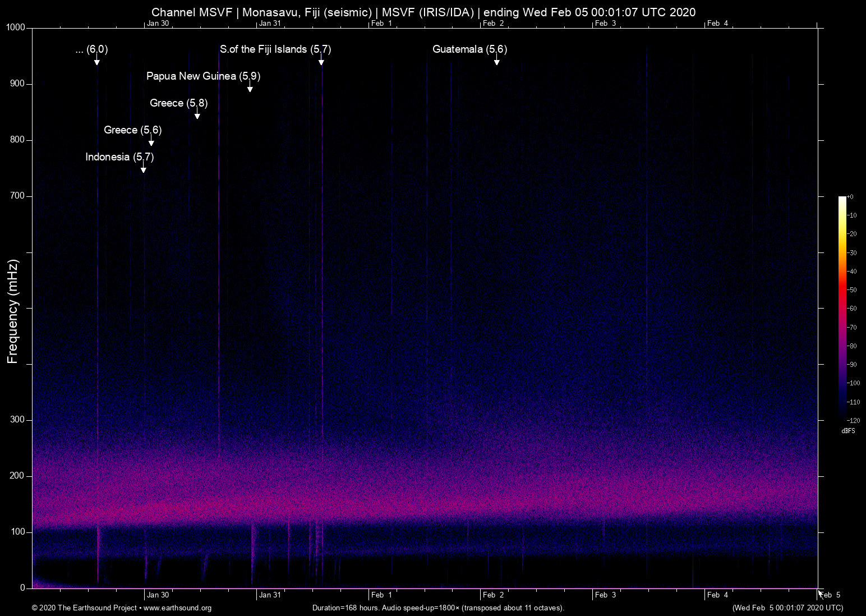The image size is (866, 616).
Task: Click the "... (6.0)" earthquake marker
Action: tap(98, 62)
